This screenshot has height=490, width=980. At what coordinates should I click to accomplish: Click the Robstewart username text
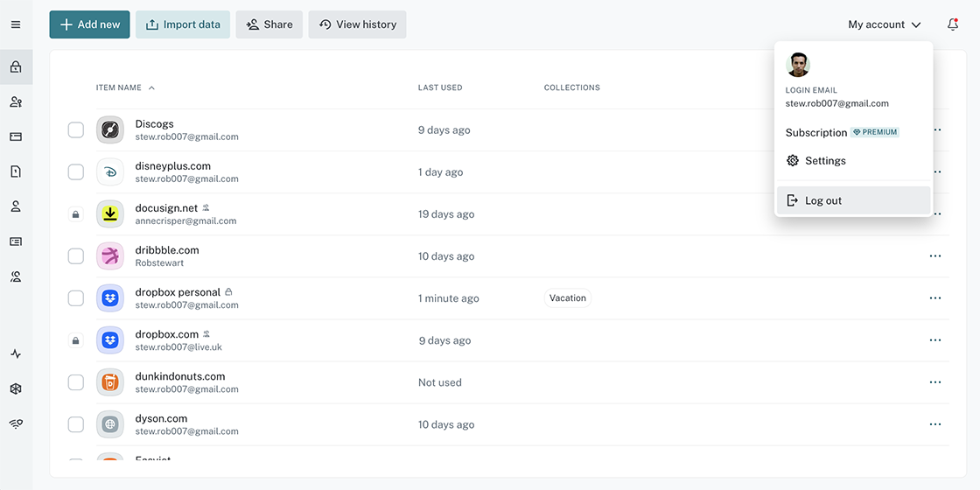(159, 263)
